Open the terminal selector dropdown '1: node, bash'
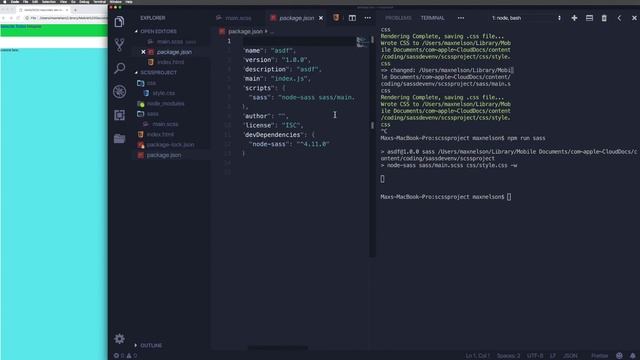Screen dimensions: 640x360 click(526, 18)
